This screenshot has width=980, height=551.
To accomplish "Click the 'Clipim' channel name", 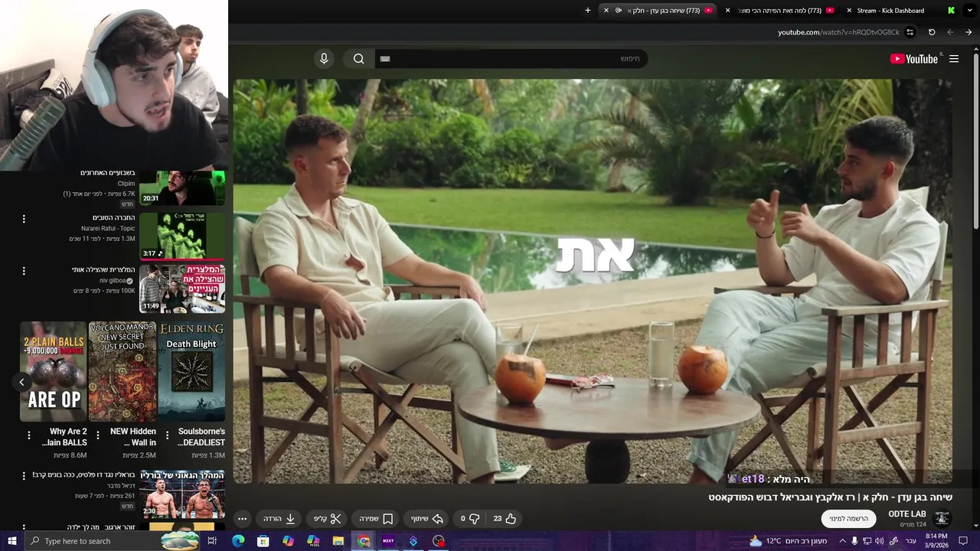I will point(126,184).
